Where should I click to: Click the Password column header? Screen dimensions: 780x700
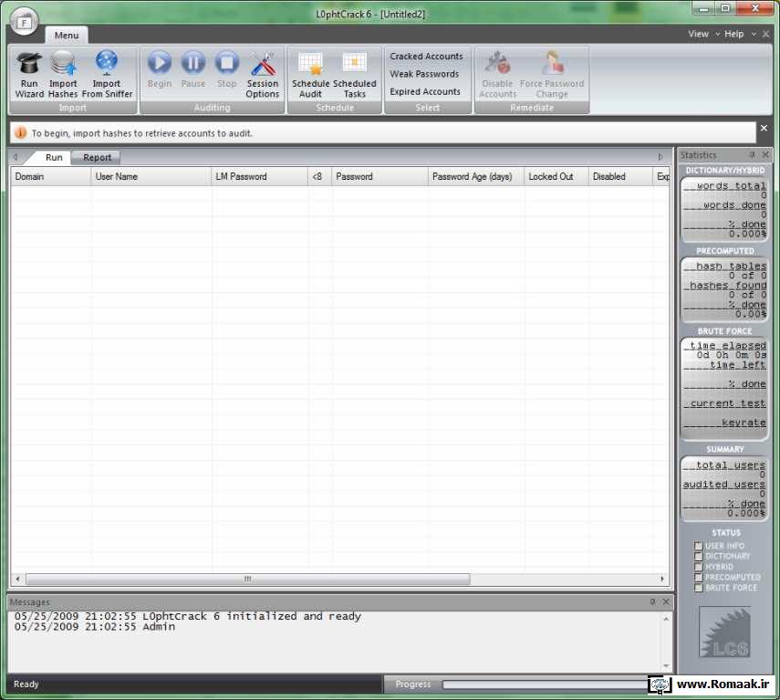(380, 177)
